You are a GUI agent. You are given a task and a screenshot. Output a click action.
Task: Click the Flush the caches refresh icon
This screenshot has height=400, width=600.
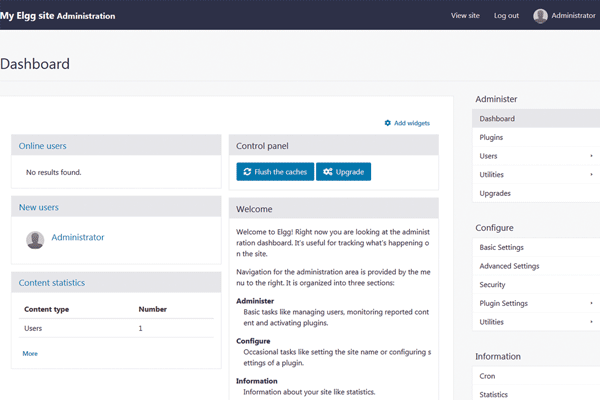(x=247, y=172)
